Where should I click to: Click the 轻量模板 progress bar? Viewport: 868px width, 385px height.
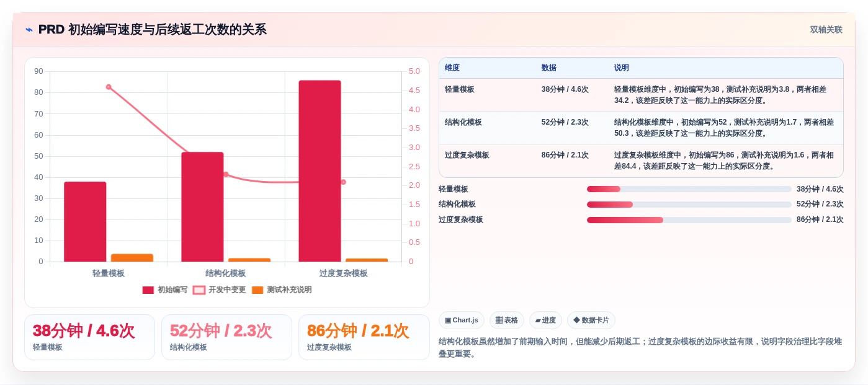point(689,189)
